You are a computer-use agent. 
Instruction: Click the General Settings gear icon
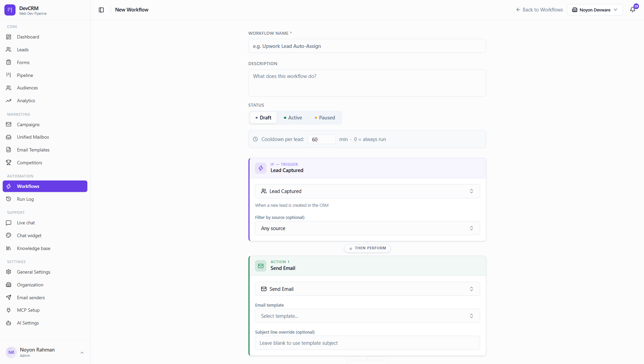pyautogui.click(x=9, y=272)
